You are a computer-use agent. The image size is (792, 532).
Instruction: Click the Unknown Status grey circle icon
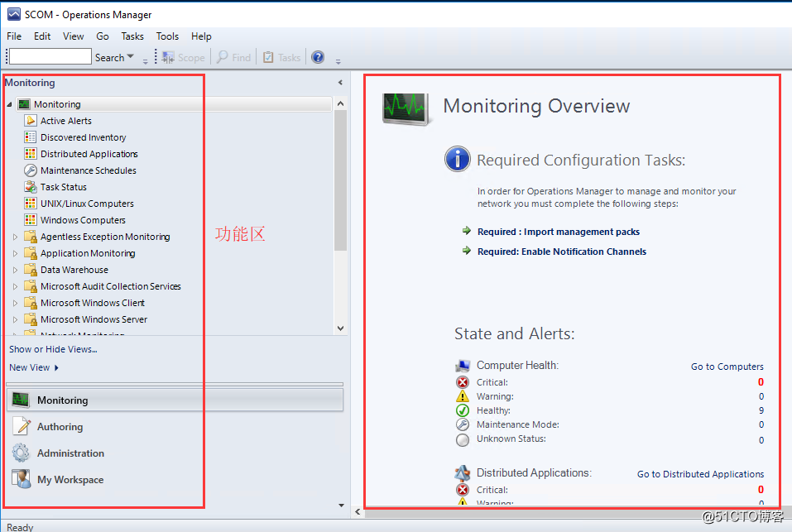[x=462, y=440]
